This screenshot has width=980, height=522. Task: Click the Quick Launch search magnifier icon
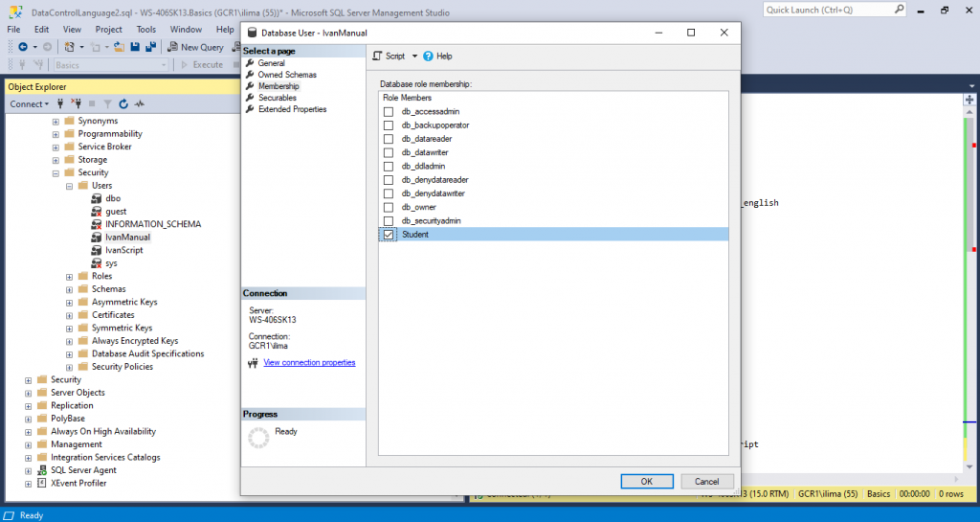point(899,10)
